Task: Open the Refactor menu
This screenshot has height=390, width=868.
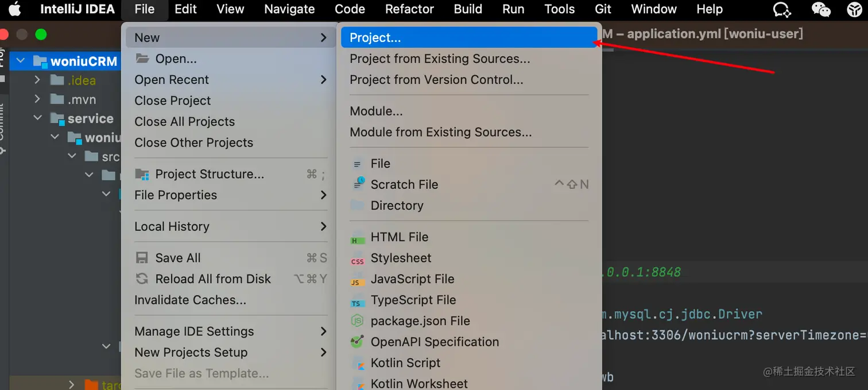Action: (x=409, y=9)
